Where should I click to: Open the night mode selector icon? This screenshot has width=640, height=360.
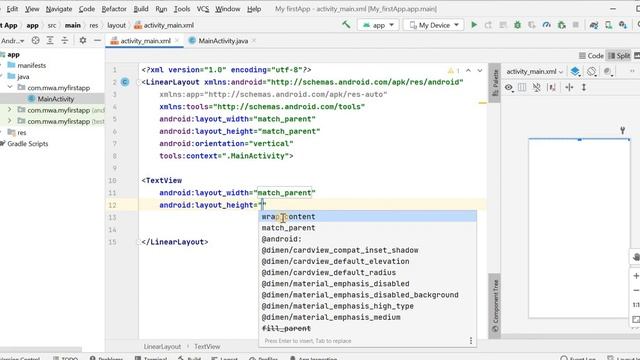(608, 71)
